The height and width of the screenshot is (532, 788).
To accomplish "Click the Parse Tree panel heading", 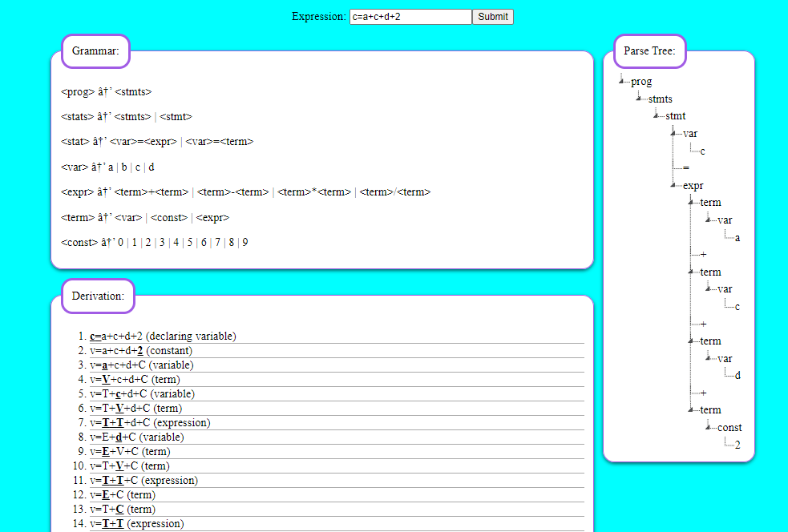I will tap(649, 50).
